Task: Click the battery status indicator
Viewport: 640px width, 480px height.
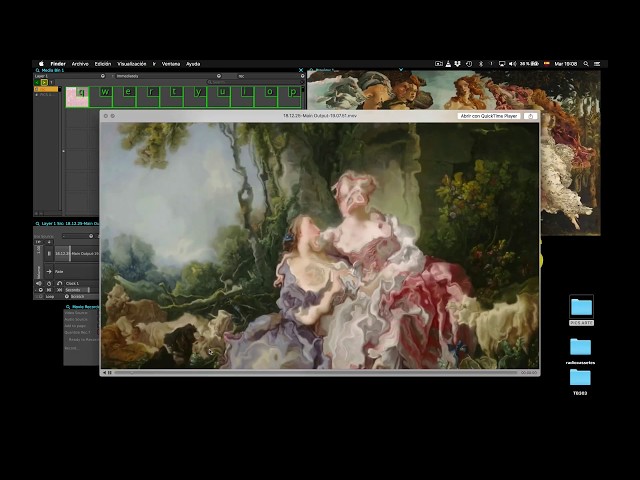Action: point(529,64)
